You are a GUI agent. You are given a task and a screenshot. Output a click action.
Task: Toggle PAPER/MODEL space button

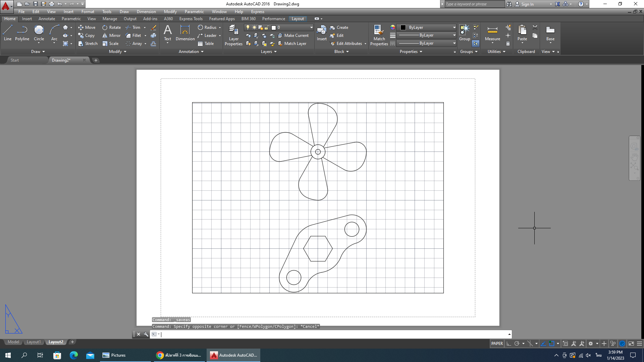[497, 344]
